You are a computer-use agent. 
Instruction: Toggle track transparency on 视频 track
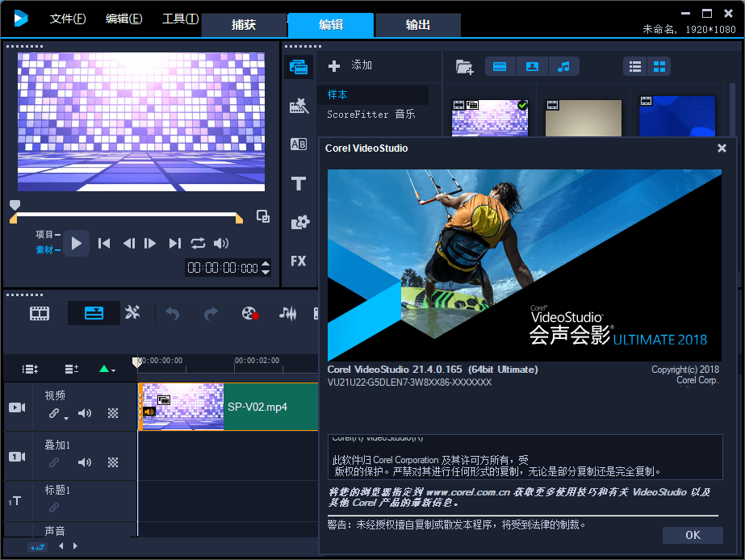pos(113,413)
